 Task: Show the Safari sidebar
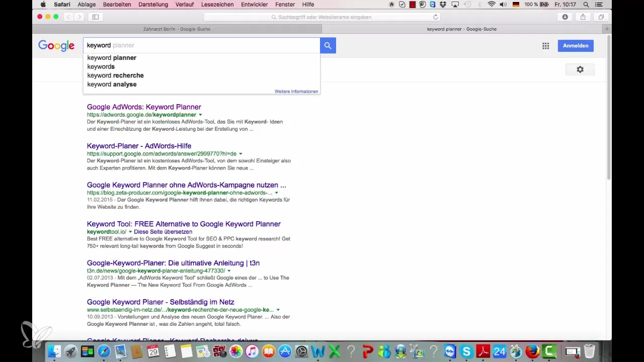click(95, 17)
